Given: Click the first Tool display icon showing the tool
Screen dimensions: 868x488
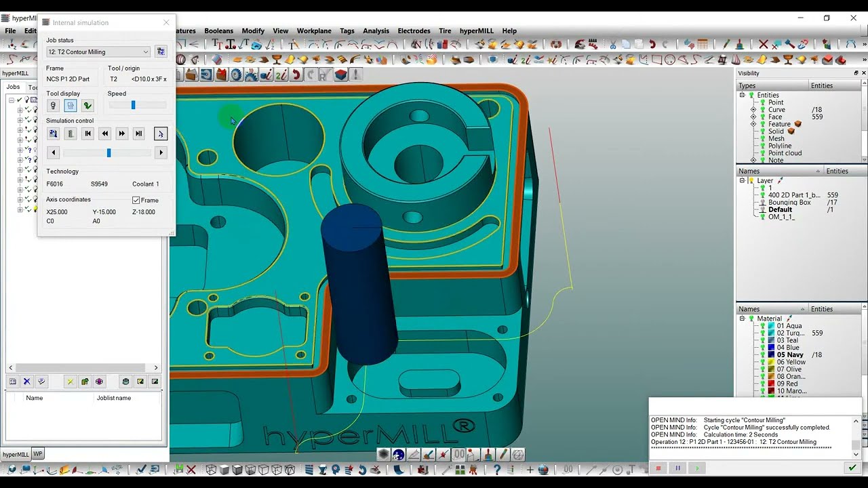Looking at the screenshot, I should (53, 106).
